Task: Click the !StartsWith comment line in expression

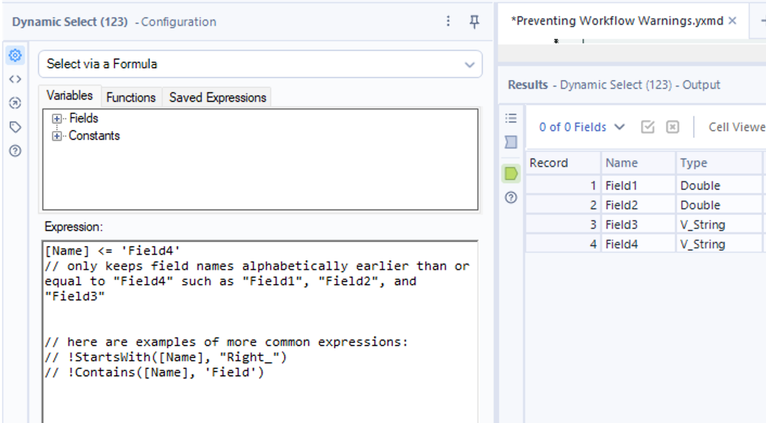Action: coord(166,357)
